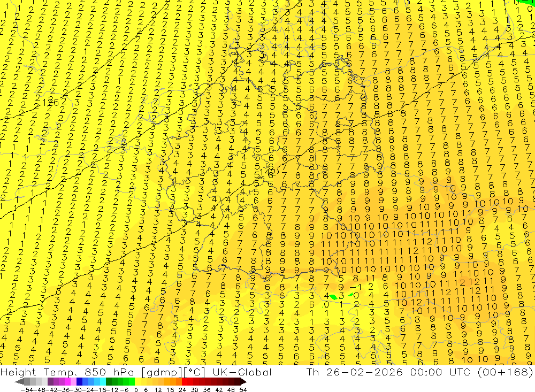Click the "[gdmp]" unit label
This screenshot has width=535, height=392.
(x=162, y=372)
